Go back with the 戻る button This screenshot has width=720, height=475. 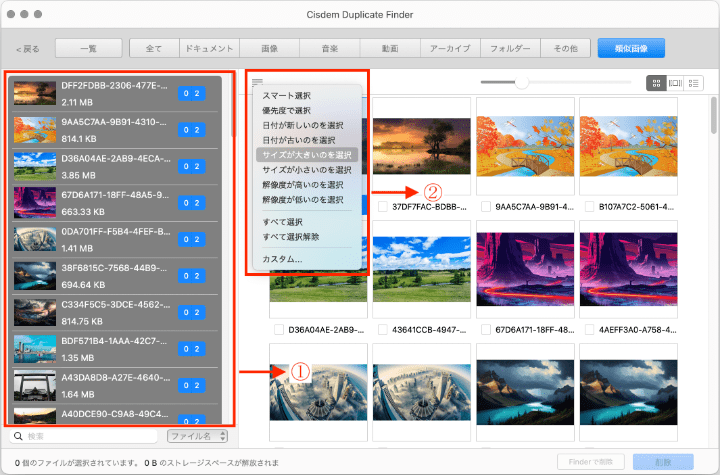28,49
